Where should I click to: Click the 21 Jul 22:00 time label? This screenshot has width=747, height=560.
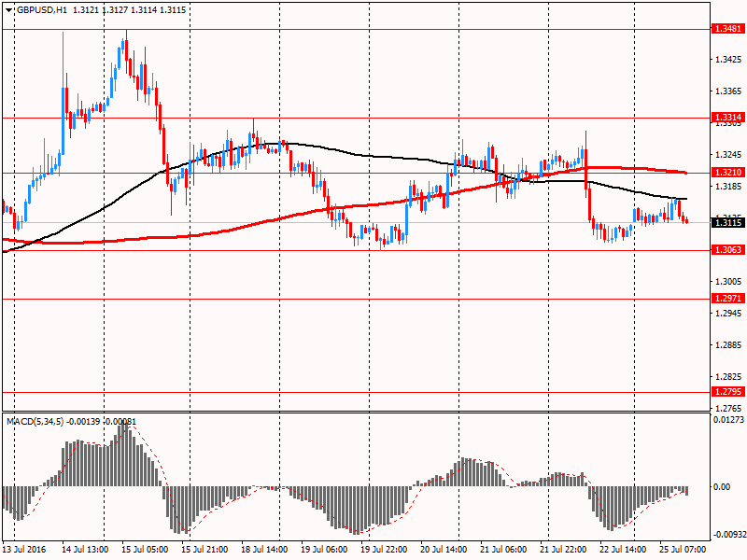(563, 550)
